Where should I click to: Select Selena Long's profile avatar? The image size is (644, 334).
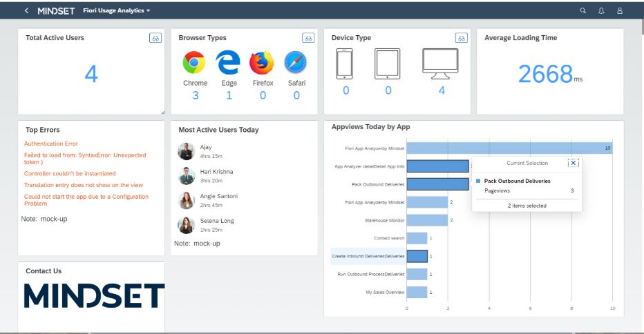186,225
